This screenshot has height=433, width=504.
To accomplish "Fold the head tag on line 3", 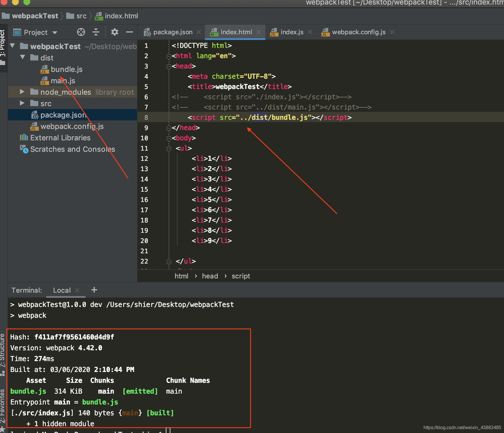I will (169, 66).
